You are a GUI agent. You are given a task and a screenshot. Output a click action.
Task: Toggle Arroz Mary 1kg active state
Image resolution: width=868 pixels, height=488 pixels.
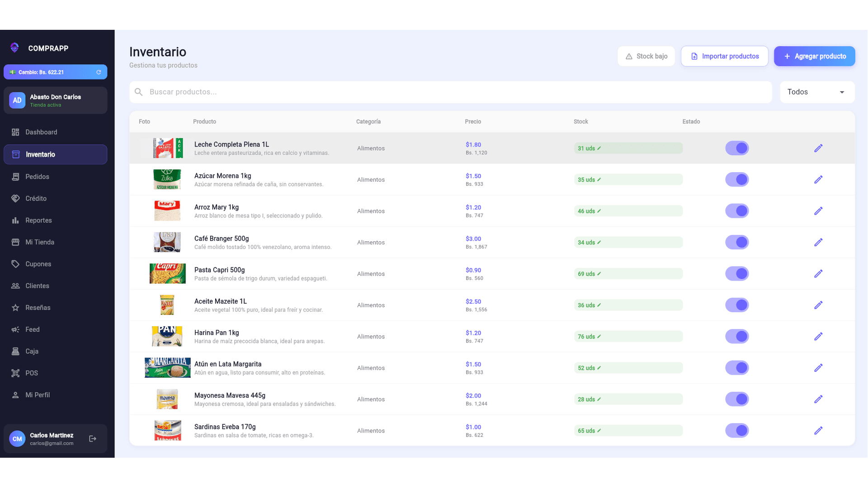point(737,211)
